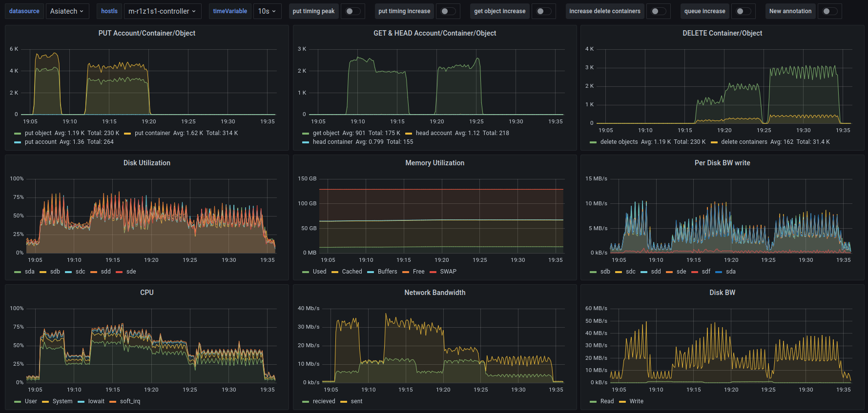Isolate the put container series in legend
Image resolution: width=868 pixels, height=413 pixels.
[152, 133]
